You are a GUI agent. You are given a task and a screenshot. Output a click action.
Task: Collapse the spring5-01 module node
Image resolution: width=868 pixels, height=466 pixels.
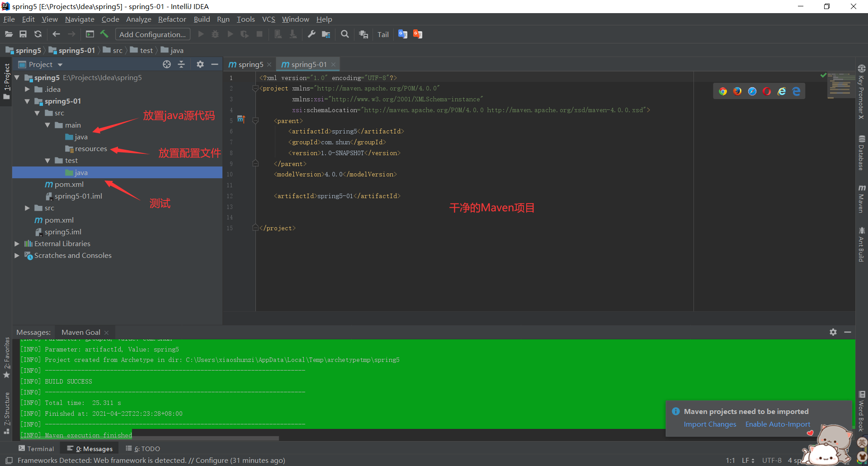coord(28,101)
